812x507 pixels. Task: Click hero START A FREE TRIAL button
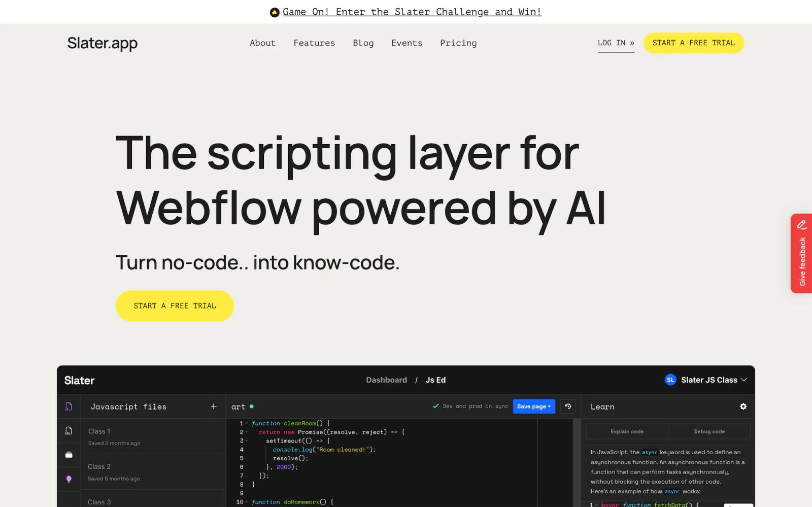175,306
